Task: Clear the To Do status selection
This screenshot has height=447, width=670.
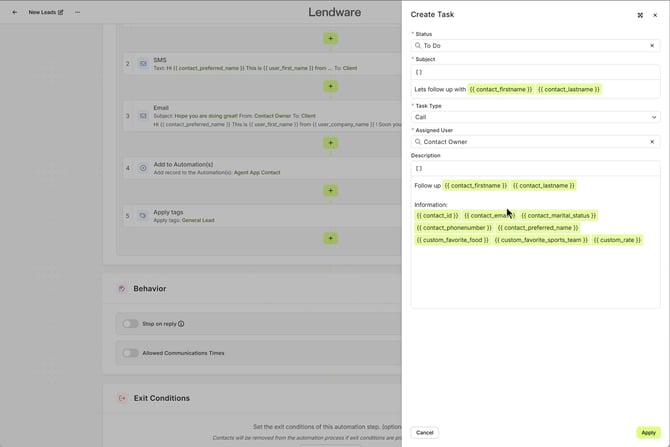Action: [652, 46]
